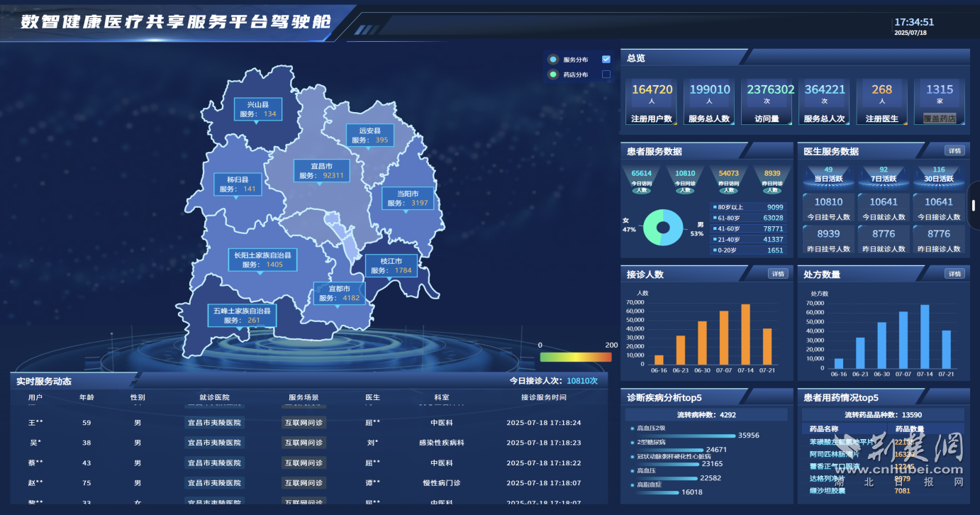Click the 当日活跃 funnel indicator
Image resolution: width=980 pixels, height=515 pixels.
828,175
